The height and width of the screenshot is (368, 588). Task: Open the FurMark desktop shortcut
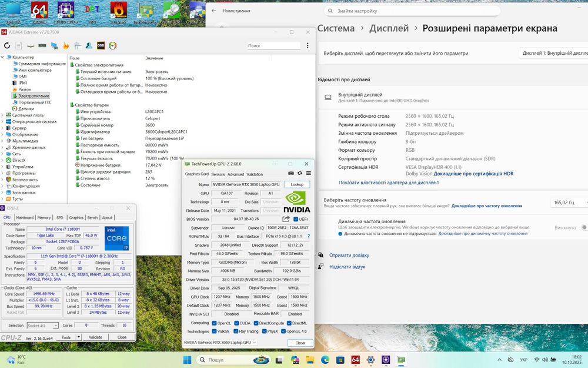(119, 13)
